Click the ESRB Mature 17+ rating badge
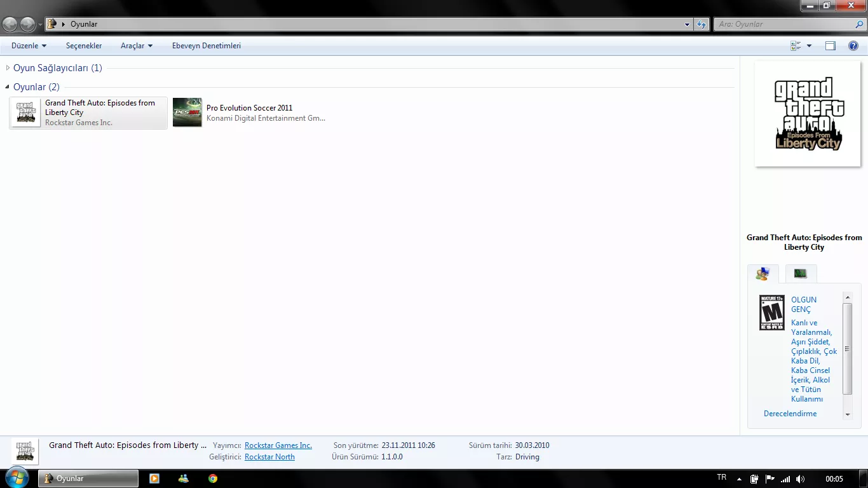The image size is (868, 488). tap(772, 312)
